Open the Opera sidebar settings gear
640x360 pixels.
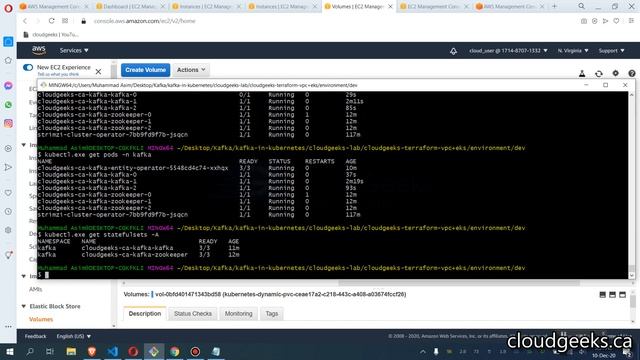tap(8, 230)
